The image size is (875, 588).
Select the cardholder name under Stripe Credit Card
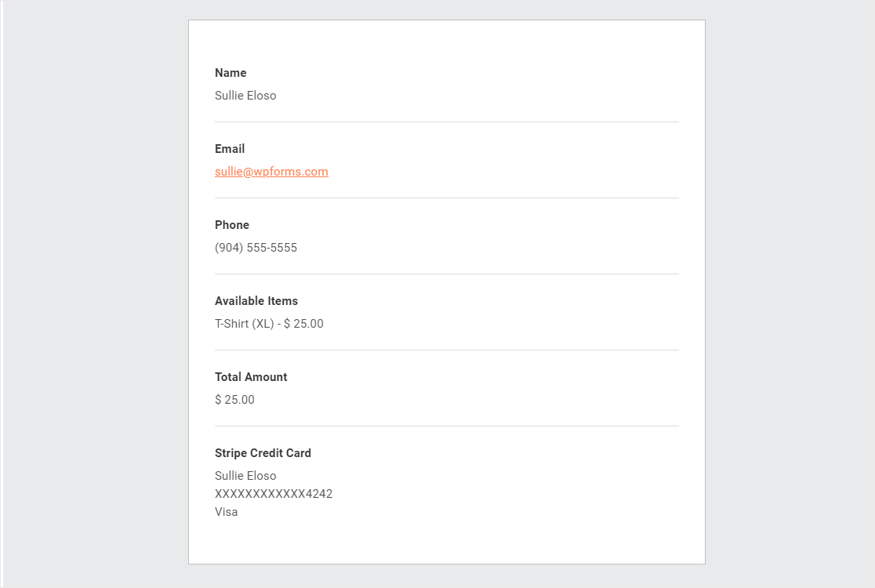tap(245, 476)
